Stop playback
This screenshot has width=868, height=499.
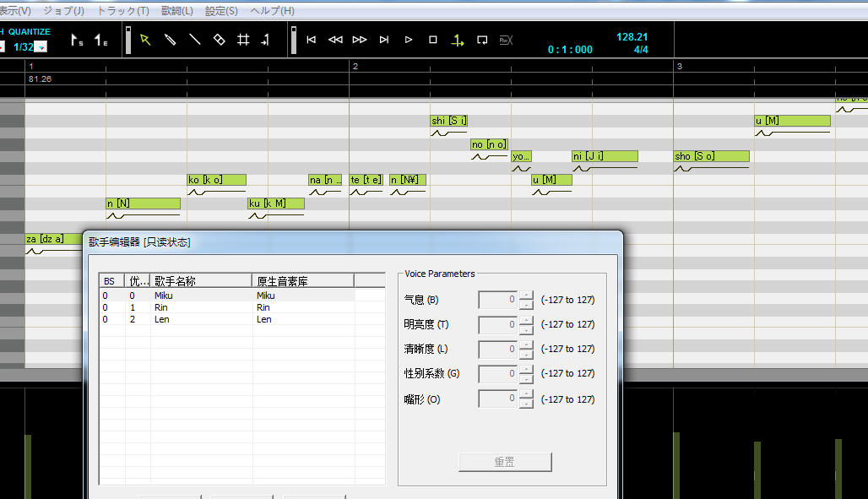tap(433, 40)
